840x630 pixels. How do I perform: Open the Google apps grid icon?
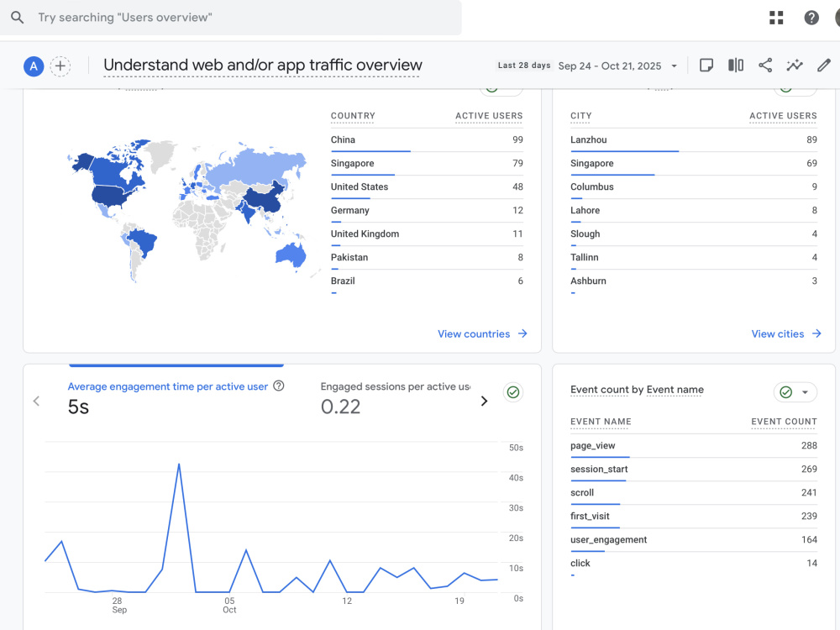pyautogui.click(x=776, y=18)
